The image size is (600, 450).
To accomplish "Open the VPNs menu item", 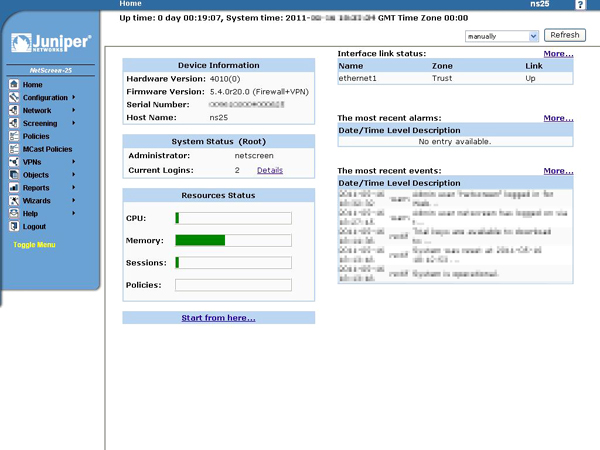I will coord(32,162).
